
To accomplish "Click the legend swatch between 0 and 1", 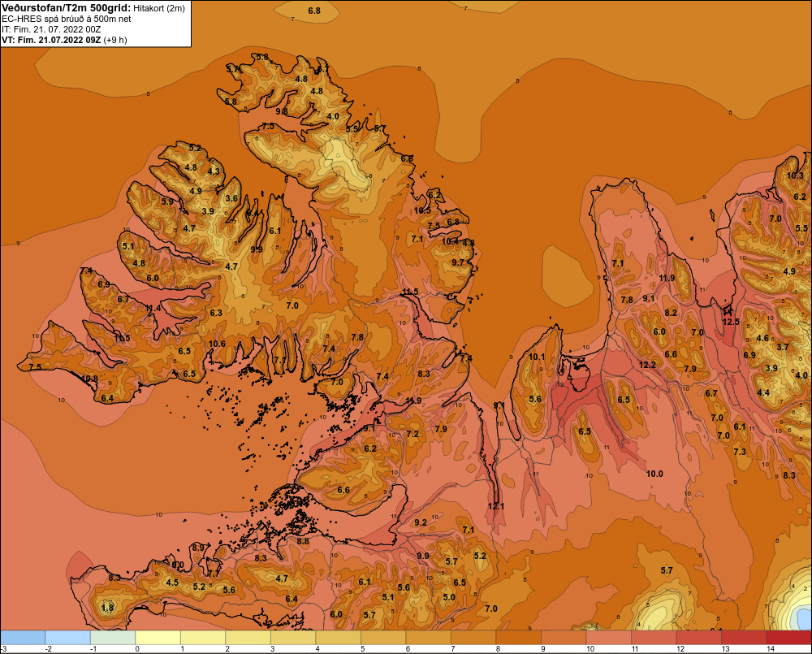I will pyautogui.click(x=158, y=638).
